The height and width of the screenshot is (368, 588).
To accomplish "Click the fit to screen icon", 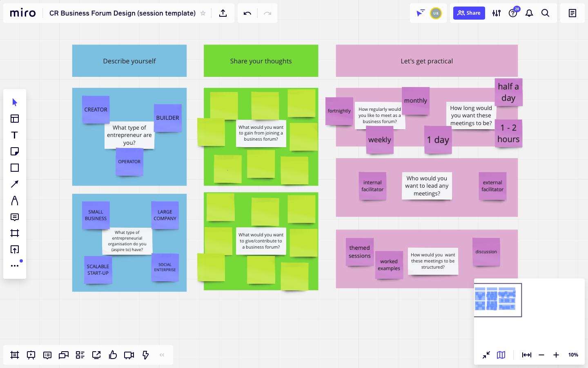I will point(527,355).
